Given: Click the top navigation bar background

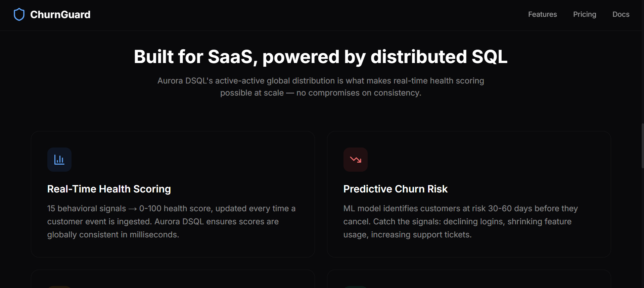Looking at the screenshot, I should 302,15.
